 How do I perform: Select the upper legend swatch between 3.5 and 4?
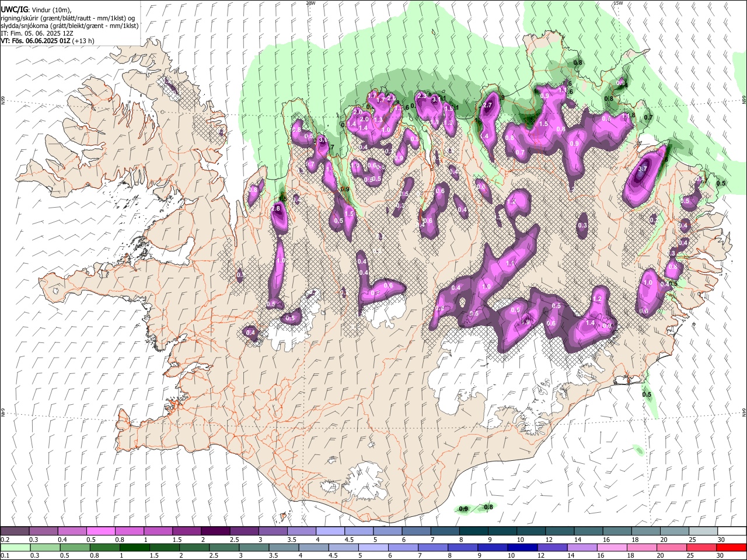click(301, 531)
